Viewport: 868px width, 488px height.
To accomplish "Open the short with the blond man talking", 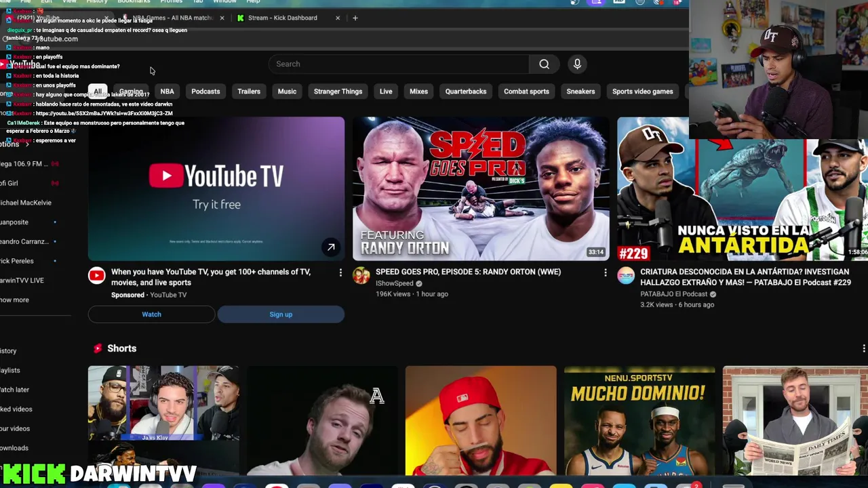I will [322, 420].
